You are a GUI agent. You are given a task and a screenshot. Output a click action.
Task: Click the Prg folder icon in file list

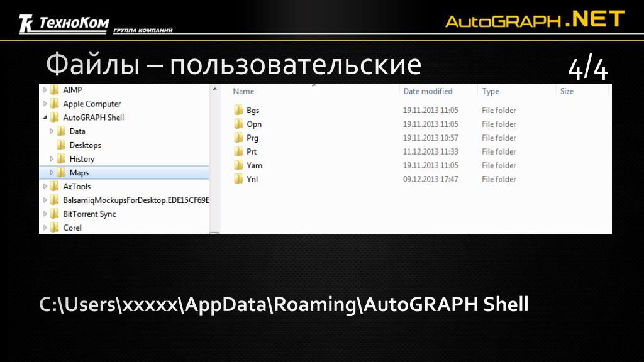(x=238, y=138)
